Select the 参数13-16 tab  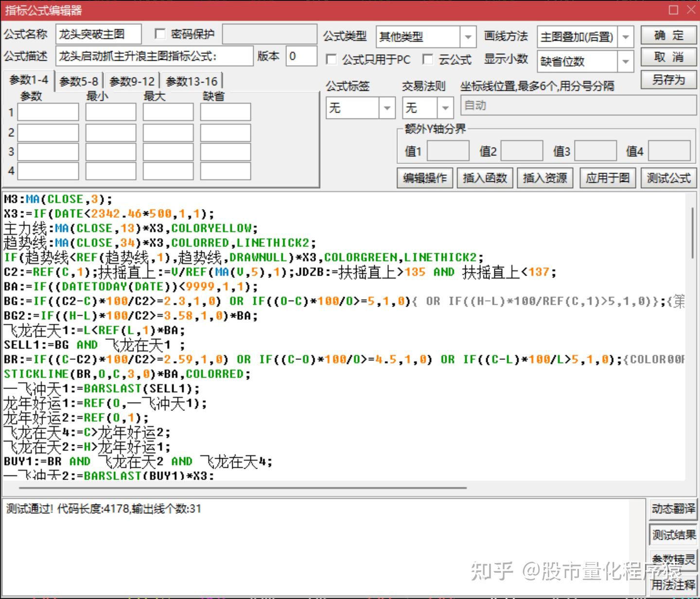pos(192,81)
